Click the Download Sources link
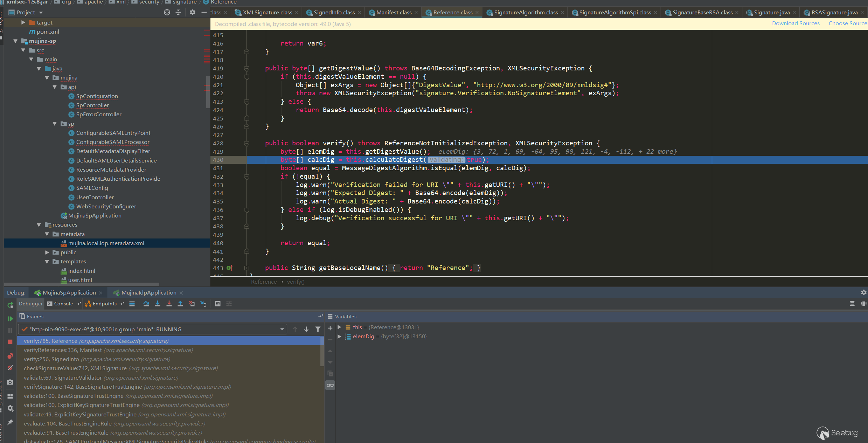Screen dimensions: 868x443 pos(796,23)
